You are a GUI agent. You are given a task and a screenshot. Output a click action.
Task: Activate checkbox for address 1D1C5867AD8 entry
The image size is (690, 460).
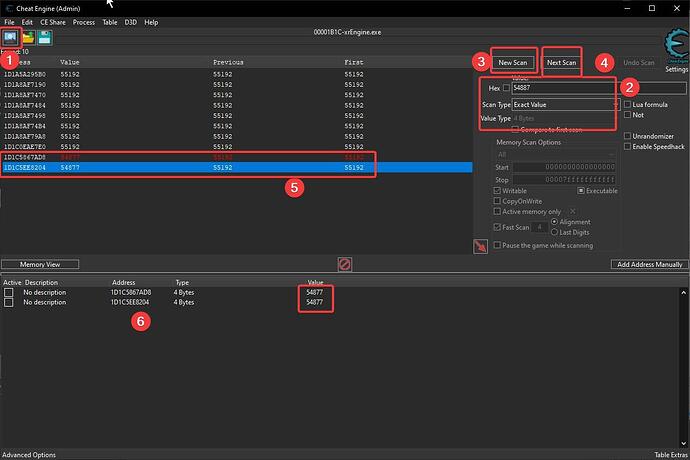tap(8, 293)
